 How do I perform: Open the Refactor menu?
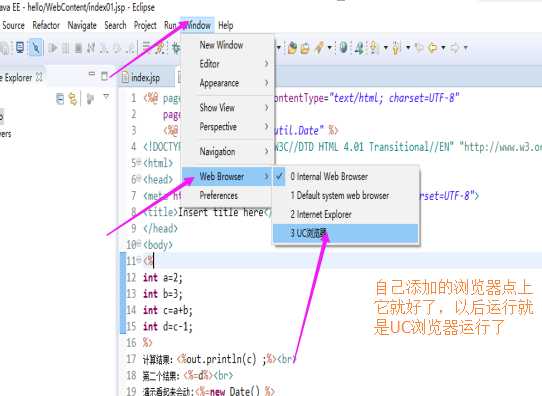point(46,26)
